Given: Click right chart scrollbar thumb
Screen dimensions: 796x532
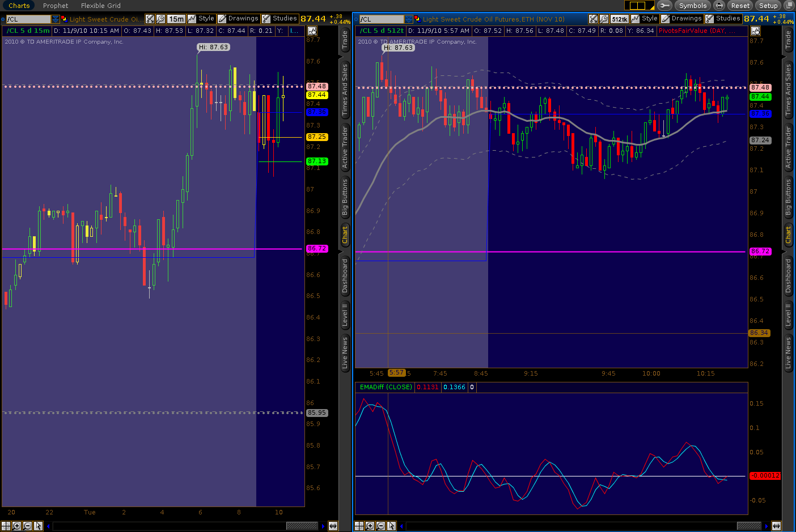Looking at the screenshot, I should [749, 526].
